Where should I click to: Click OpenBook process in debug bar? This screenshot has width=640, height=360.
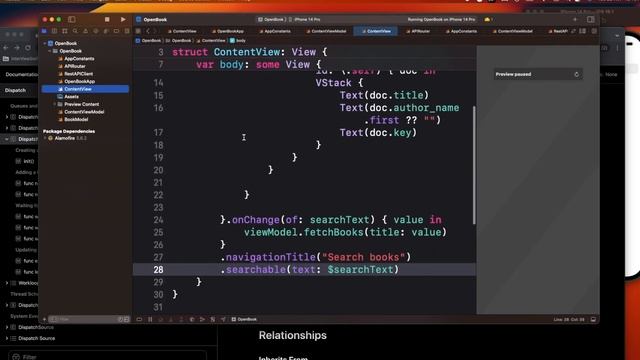pos(244,319)
